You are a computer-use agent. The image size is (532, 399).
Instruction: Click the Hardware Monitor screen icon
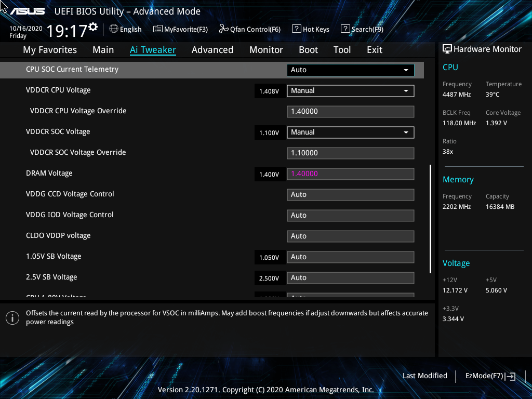tap(447, 49)
